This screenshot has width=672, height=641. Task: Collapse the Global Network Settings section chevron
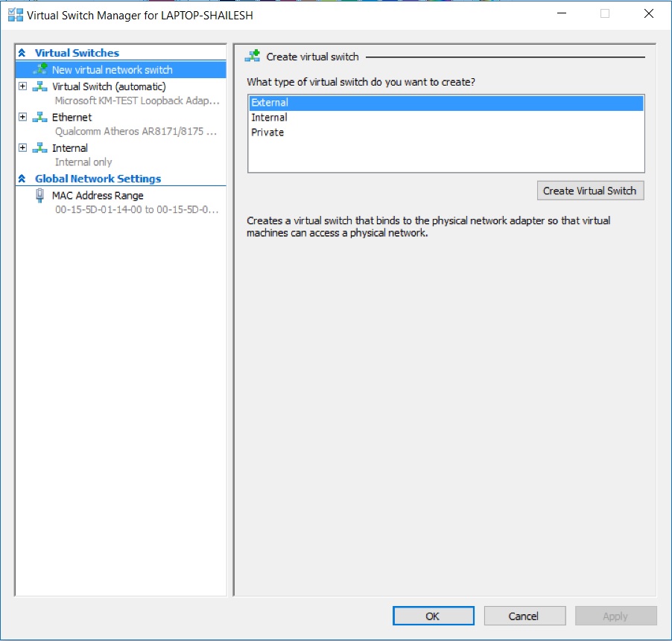point(22,179)
